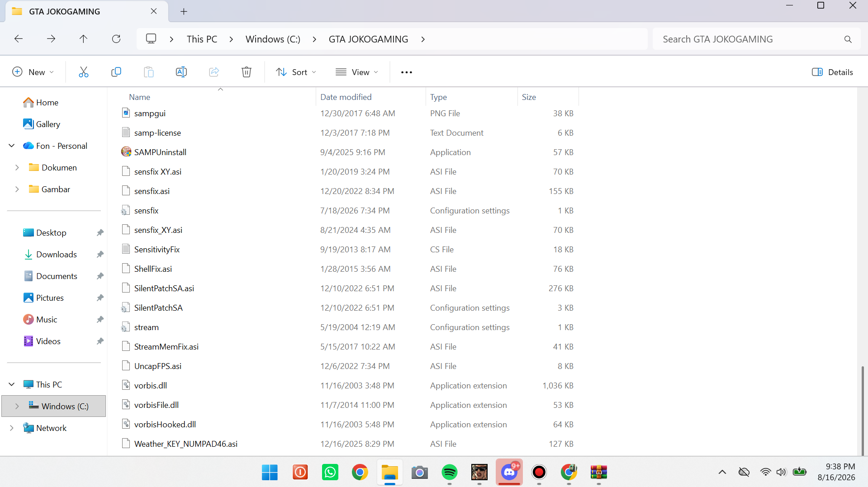Open Discord from the taskbar
Image resolution: width=868 pixels, height=487 pixels.
[509, 473]
